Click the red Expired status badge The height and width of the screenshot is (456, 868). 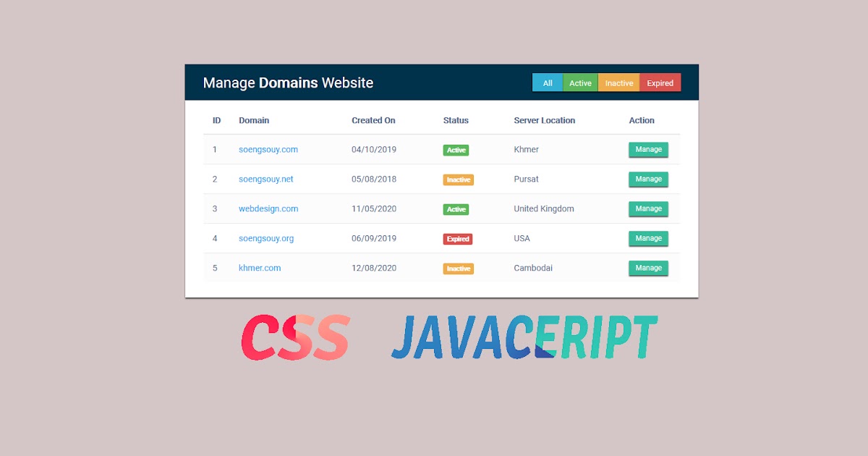[x=458, y=239]
